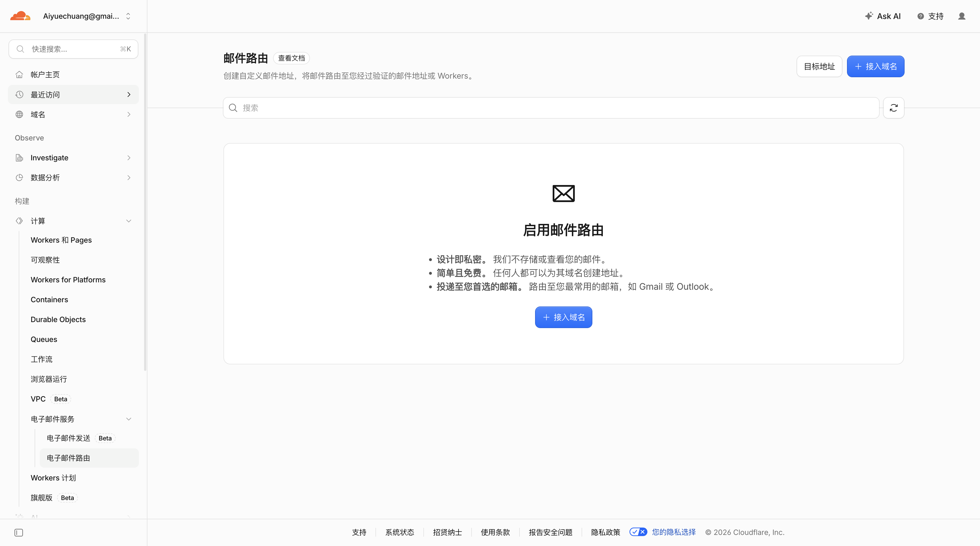Go to 帐户主页 account home
Image resolution: width=980 pixels, height=546 pixels.
[73, 75]
